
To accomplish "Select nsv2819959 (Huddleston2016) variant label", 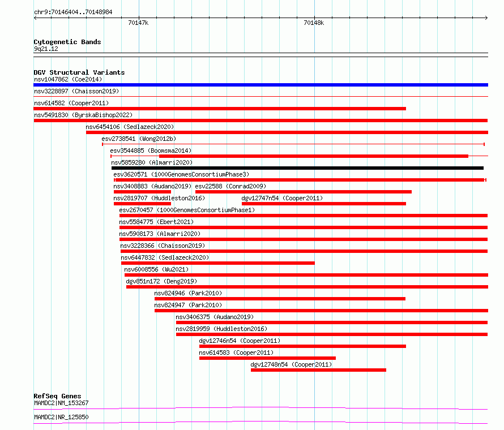I will 221,329.
